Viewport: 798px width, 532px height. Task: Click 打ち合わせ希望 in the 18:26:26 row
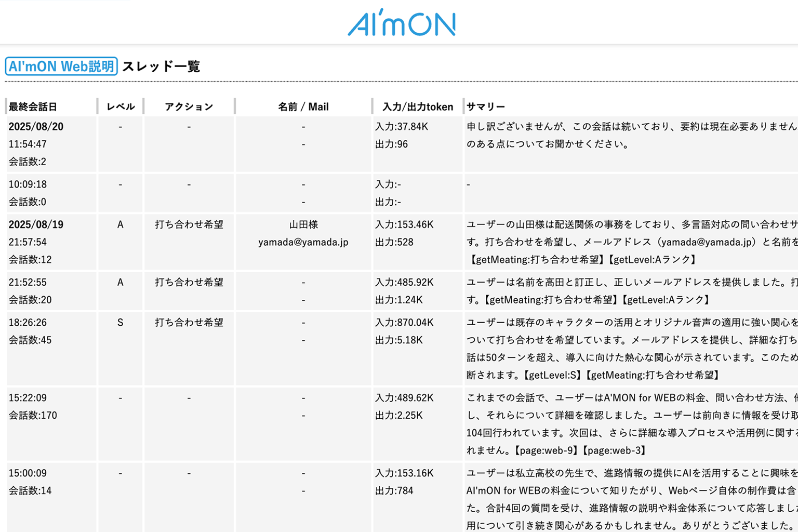coord(189,323)
